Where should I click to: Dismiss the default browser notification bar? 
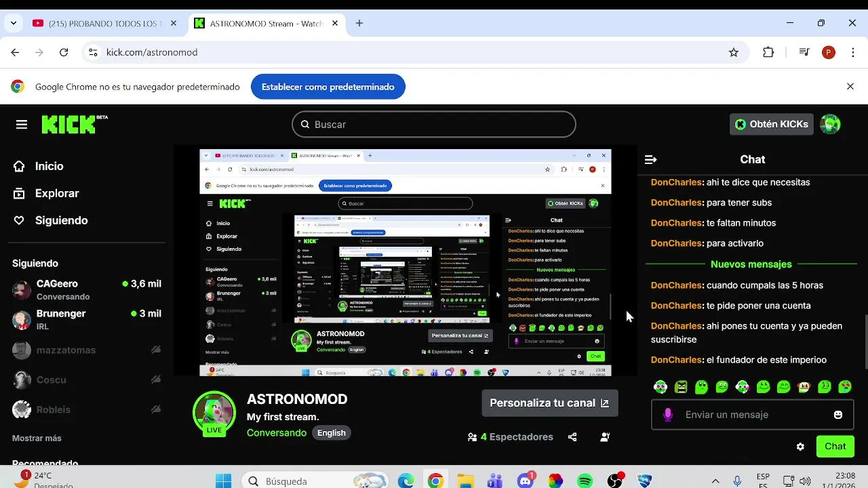click(x=850, y=87)
